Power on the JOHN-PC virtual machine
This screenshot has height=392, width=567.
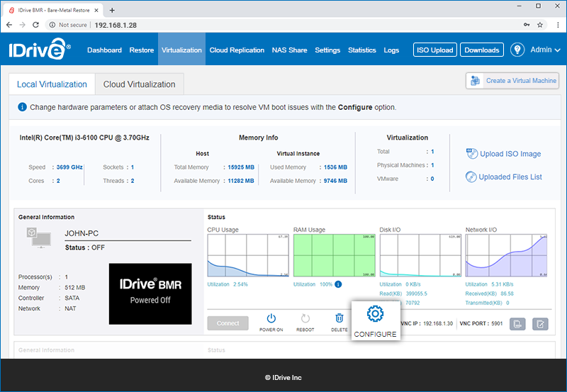(x=271, y=323)
